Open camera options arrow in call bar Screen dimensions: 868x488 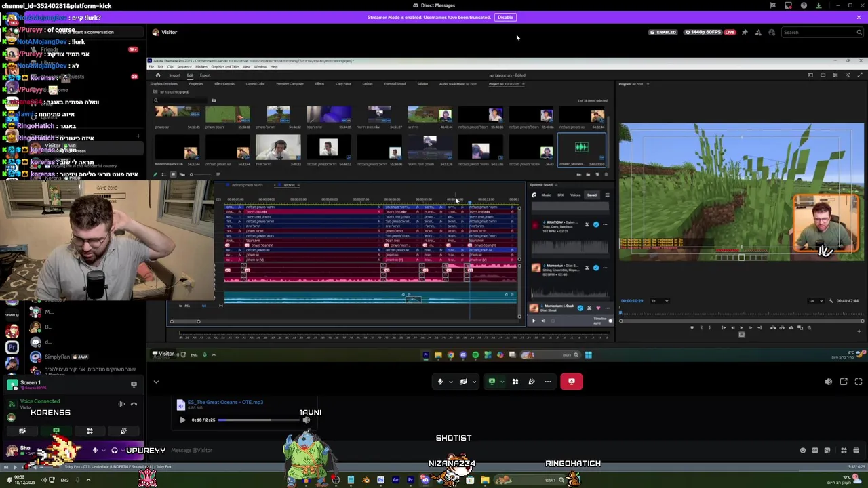point(474,382)
